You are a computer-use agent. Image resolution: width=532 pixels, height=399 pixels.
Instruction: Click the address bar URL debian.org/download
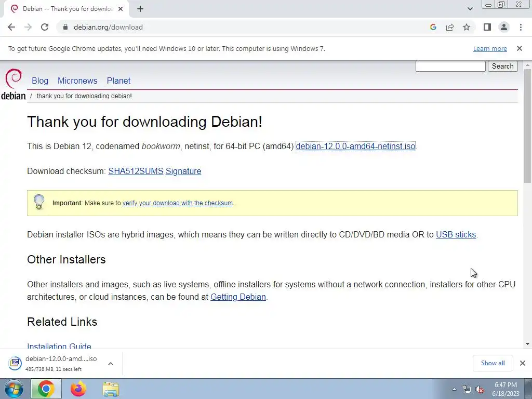[108, 27]
